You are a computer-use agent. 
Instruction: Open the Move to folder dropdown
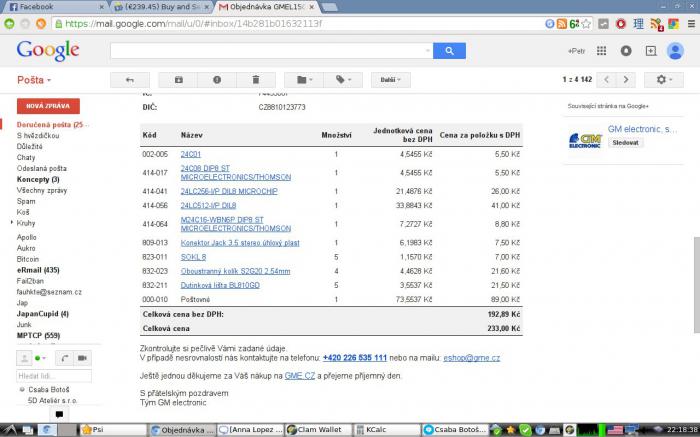pos(304,80)
